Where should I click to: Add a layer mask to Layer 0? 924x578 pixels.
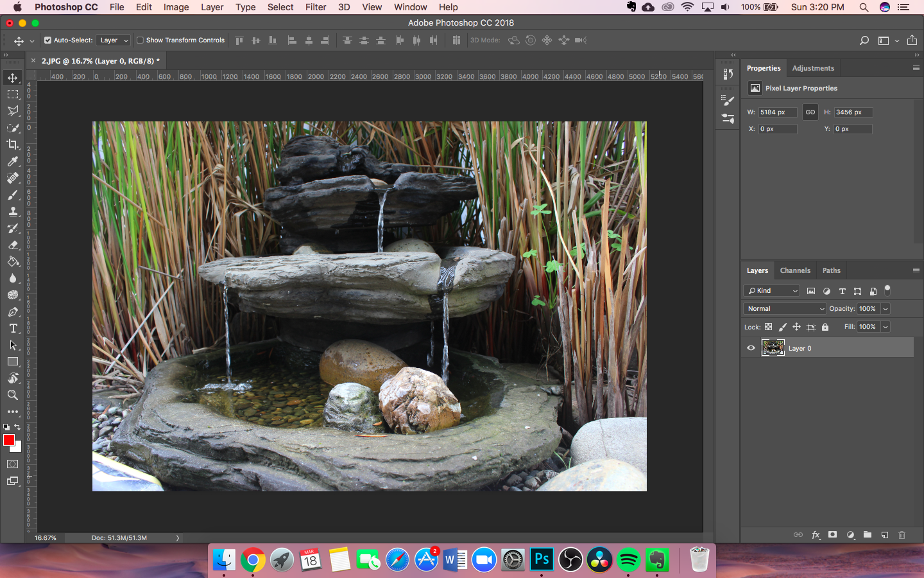tap(832, 535)
